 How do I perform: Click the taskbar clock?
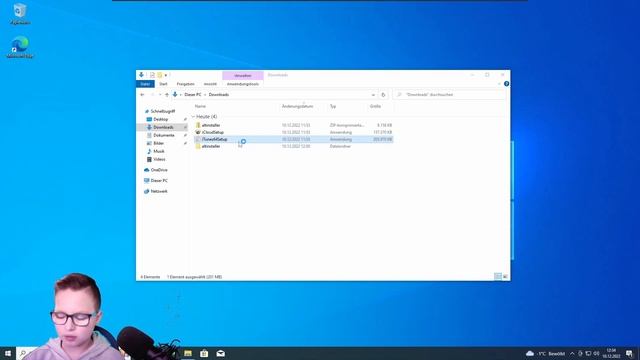coord(611,353)
